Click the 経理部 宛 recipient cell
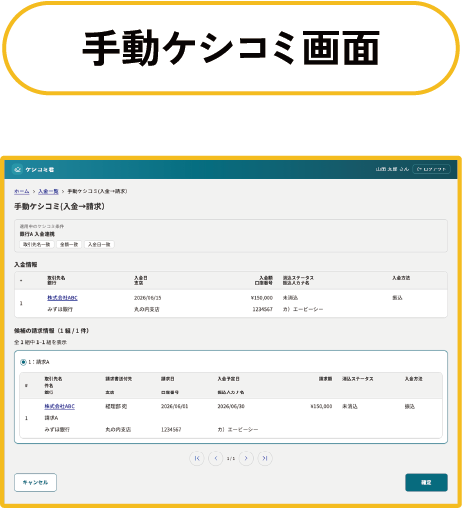Viewport: 462px width, 508px height. point(116,406)
